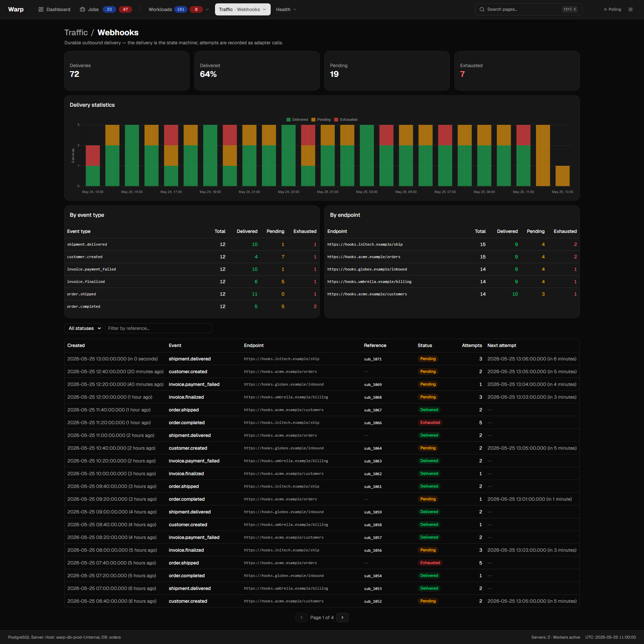
Task: Open the Warp home logo
Action: pyautogui.click(x=16, y=9)
